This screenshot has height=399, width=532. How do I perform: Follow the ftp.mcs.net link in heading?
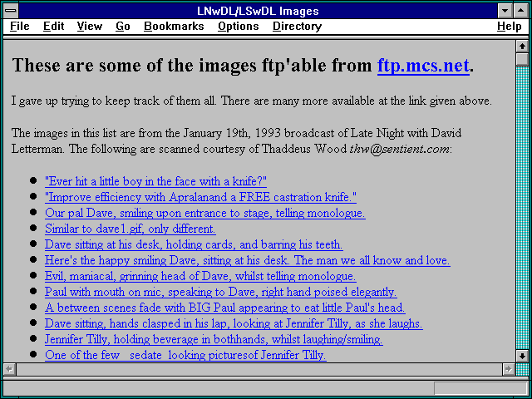coord(423,66)
